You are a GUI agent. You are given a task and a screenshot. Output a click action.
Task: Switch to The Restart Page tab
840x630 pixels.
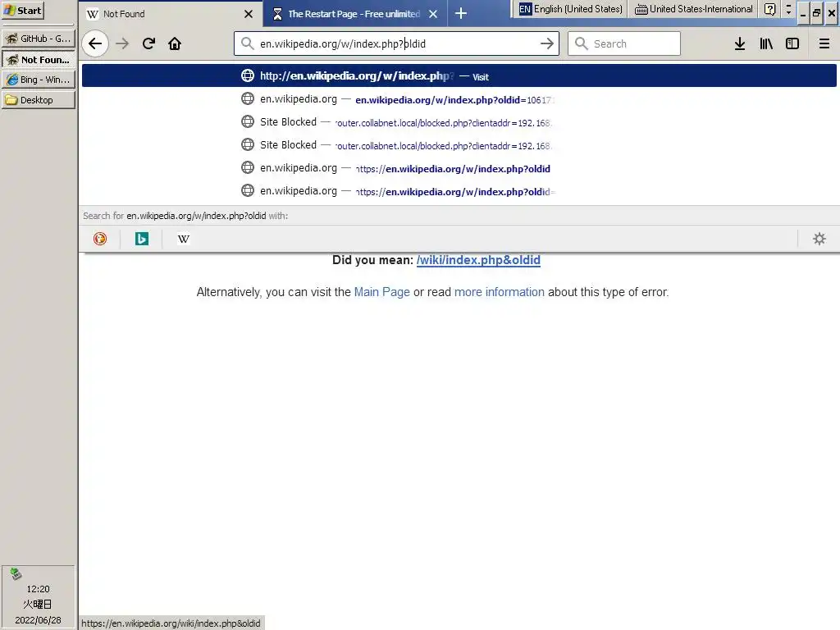[x=355, y=14]
